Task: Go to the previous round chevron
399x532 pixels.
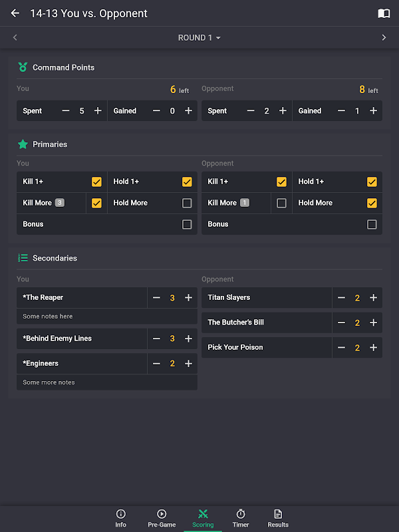Action: click(15, 38)
